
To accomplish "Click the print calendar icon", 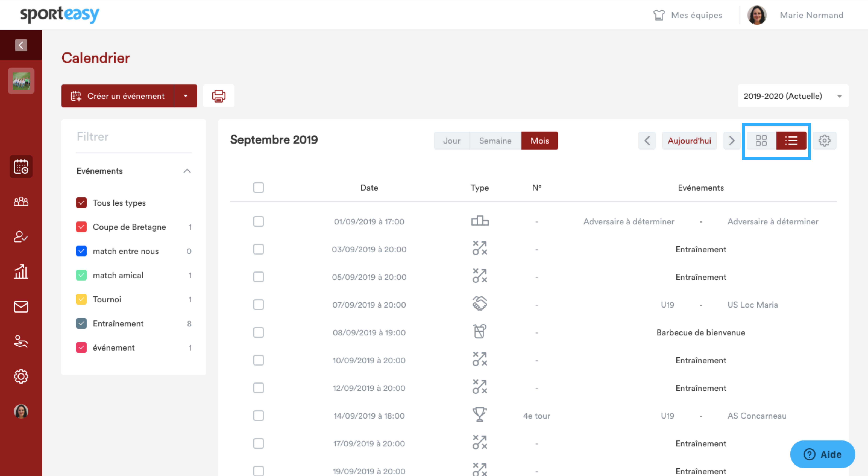I will click(219, 96).
